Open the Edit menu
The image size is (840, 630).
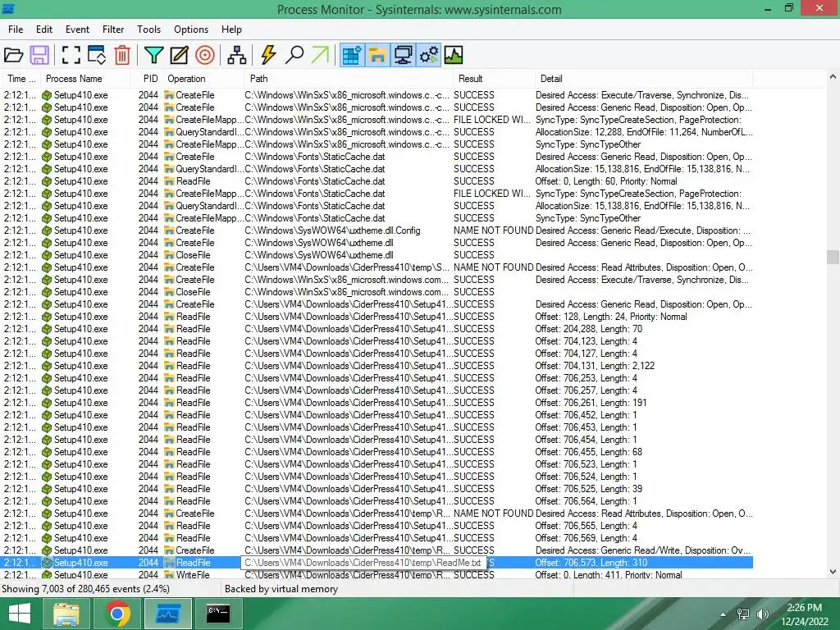(x=44, y=30)
